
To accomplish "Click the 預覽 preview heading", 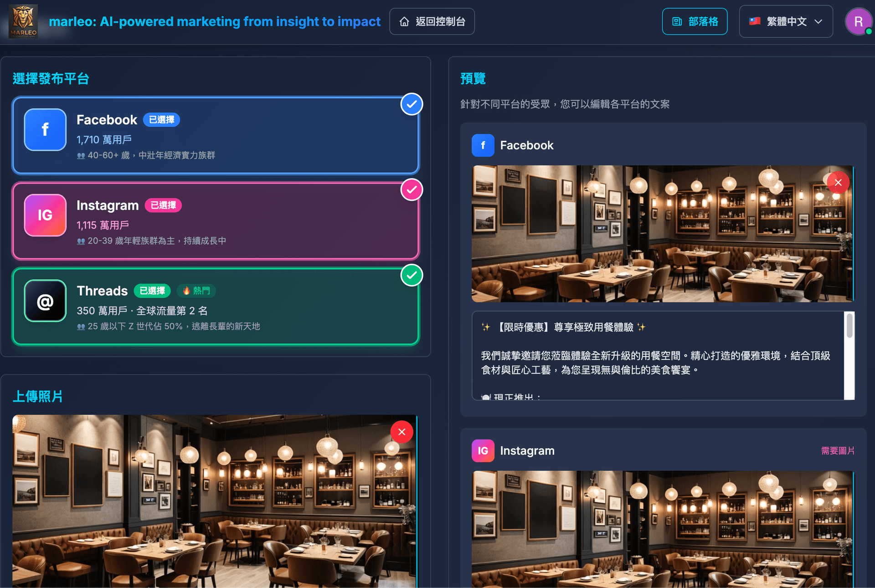I will click(473, 79).
